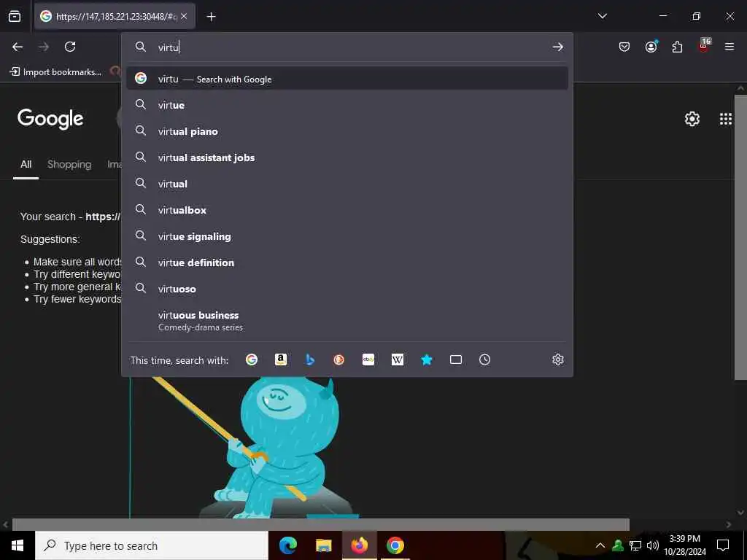747x560 pixels.
Task: Search this time with Google icon
Action: tap(252, 359)
